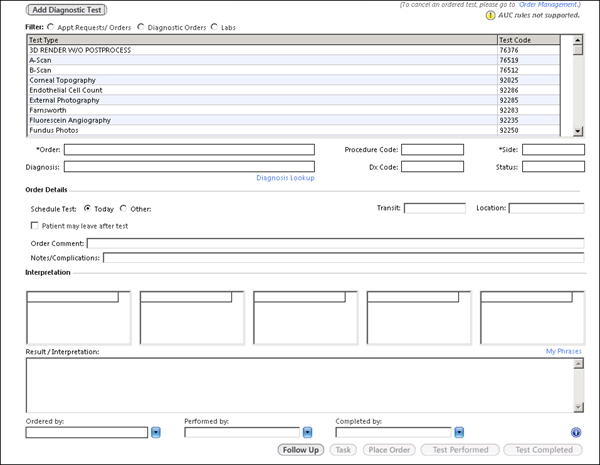This screenshot has height=465, width=600.
Task: Open the Completed by dropdown arrow
Action: (459, 432)
